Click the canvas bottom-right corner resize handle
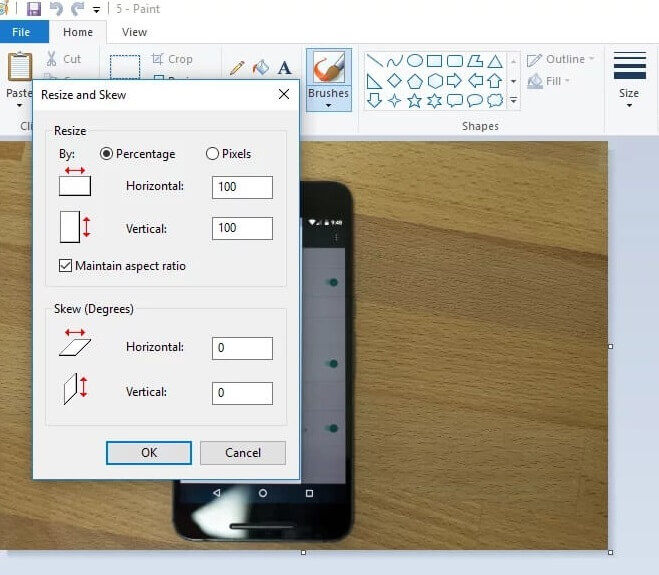This screenshot has height=575, width=659. click(x=610, y=552)
